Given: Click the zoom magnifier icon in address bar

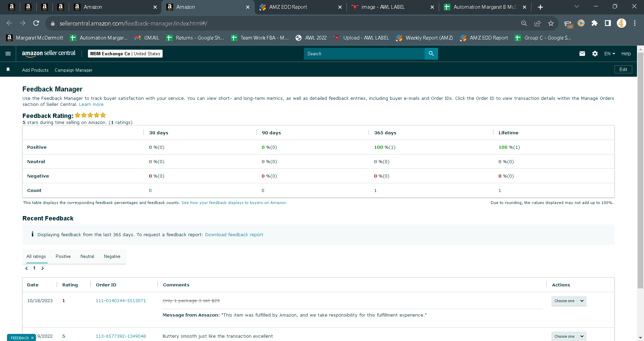Looking at the screenshot, I should point(524,23).
